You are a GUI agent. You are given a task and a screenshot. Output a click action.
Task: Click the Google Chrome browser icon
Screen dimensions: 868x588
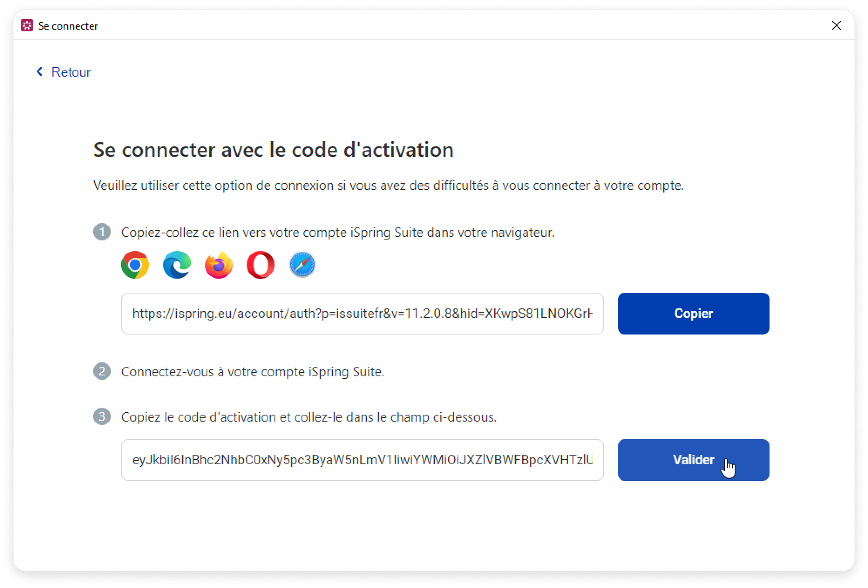click(x=135, y=265)
